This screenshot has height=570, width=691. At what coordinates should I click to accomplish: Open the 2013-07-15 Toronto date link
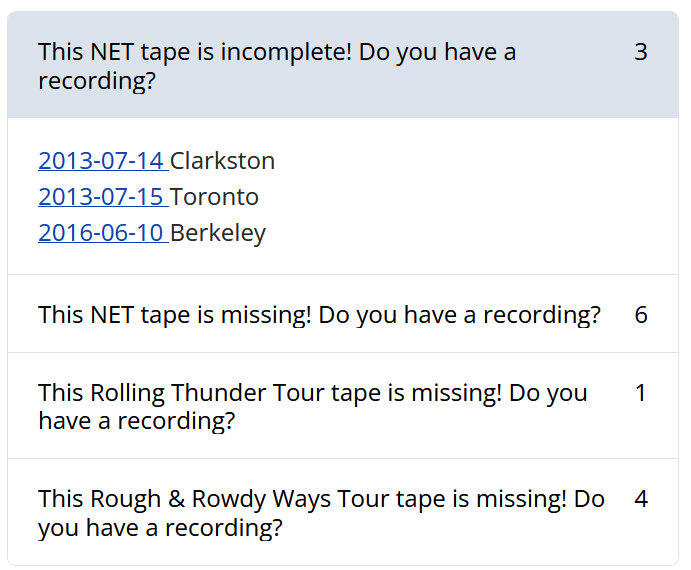coord(102,197)
